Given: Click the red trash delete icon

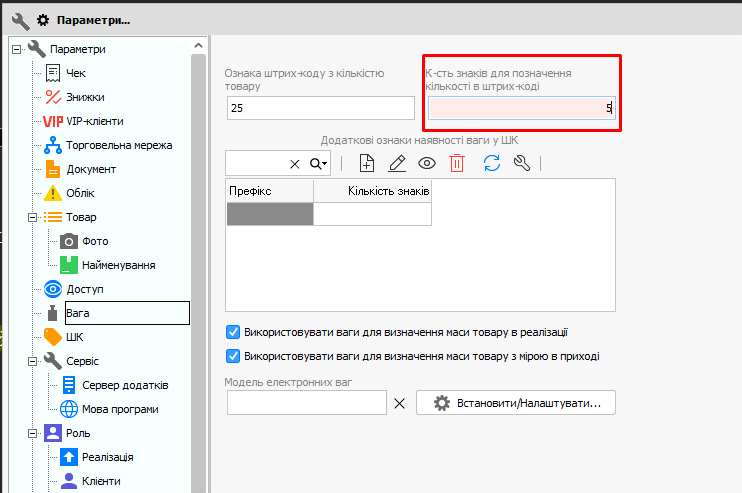Looking at the screenshot, I should point(457,164).
